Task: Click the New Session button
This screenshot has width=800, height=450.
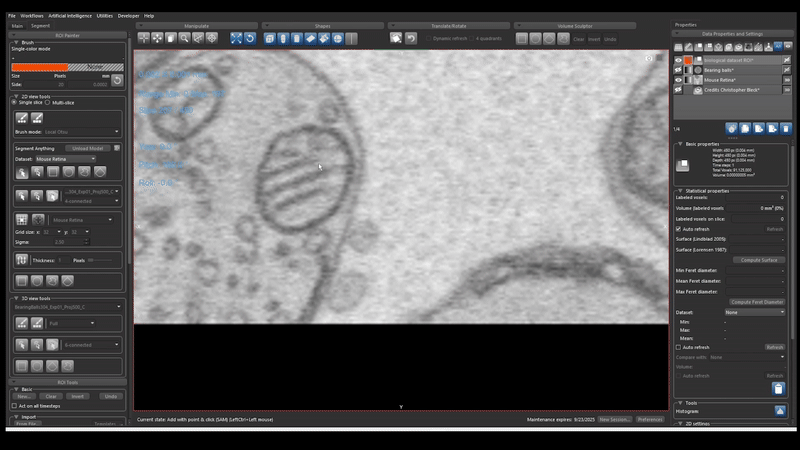Action: click(x=614, y=419)
